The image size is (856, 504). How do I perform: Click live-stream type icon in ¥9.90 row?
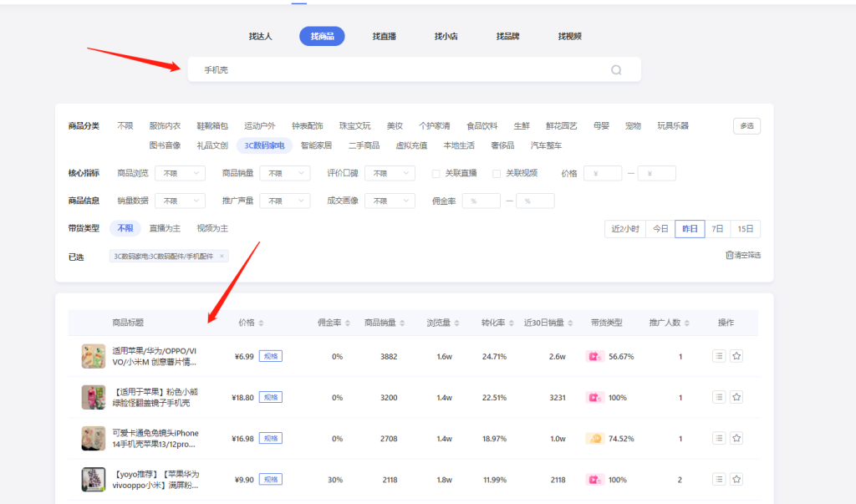594,480
